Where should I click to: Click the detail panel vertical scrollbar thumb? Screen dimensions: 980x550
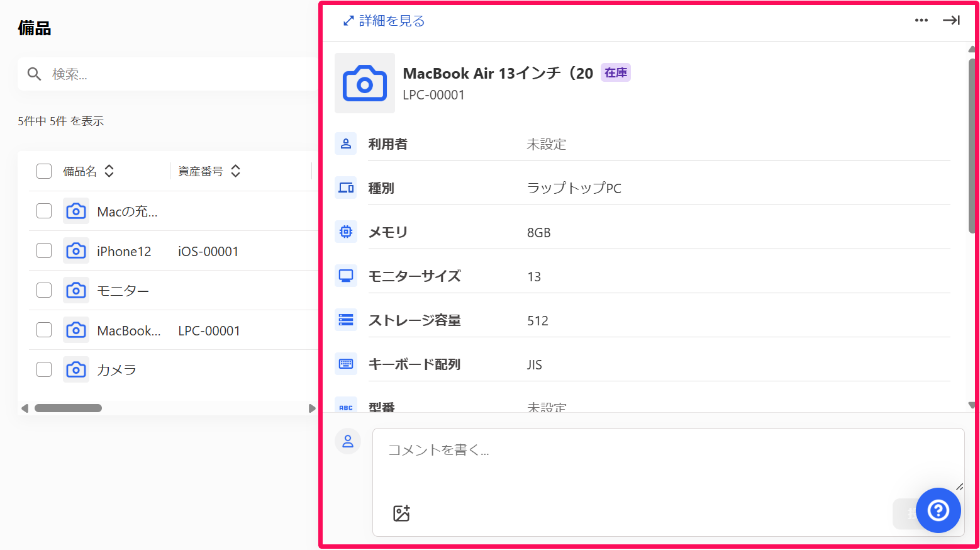coord(972,146)
